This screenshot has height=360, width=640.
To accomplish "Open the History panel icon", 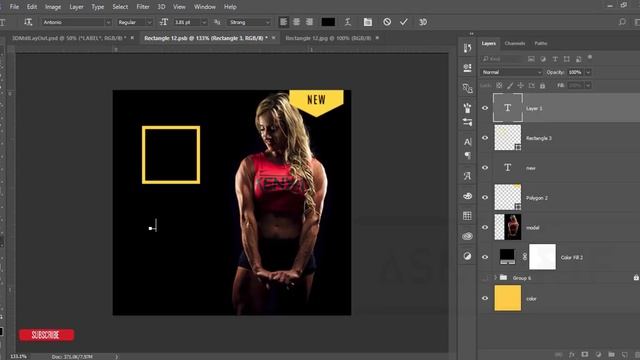I will click(467, 48).
